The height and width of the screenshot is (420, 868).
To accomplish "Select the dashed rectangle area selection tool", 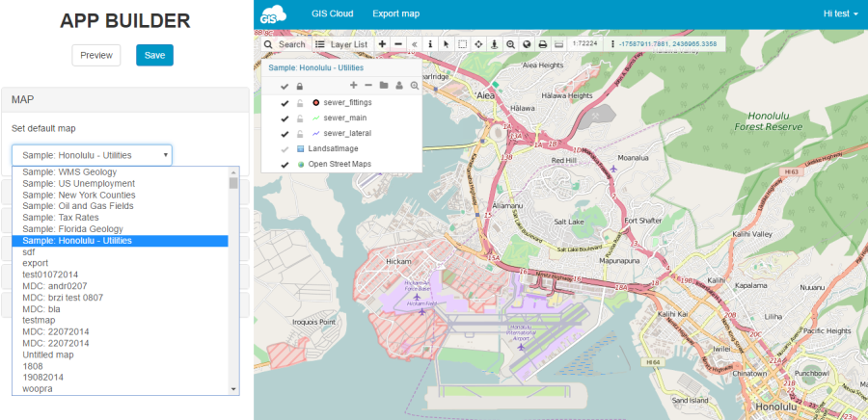I will (462, 44).
